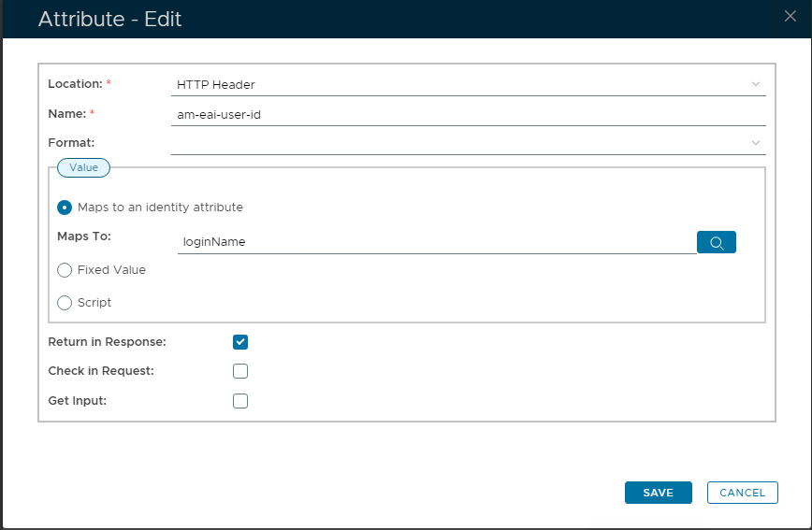Click the 'Check in Request:' label text
Viewport: 812px width, 530px height.
(101, 371)
